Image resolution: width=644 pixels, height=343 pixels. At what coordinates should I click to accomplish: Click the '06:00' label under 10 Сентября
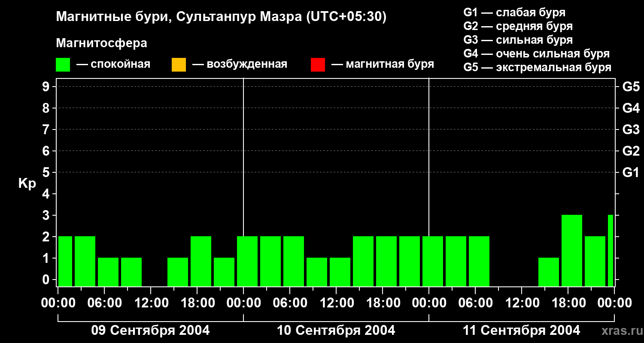[x=290, y=303]
